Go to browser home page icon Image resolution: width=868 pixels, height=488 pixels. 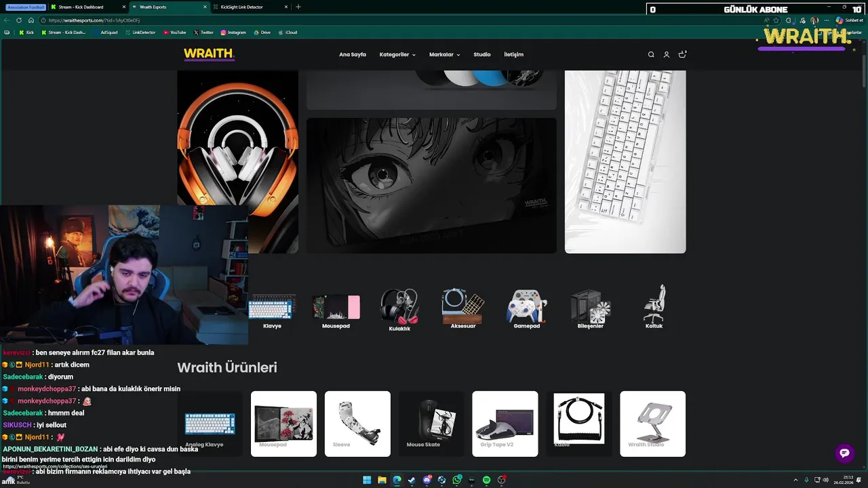(31, 20)
